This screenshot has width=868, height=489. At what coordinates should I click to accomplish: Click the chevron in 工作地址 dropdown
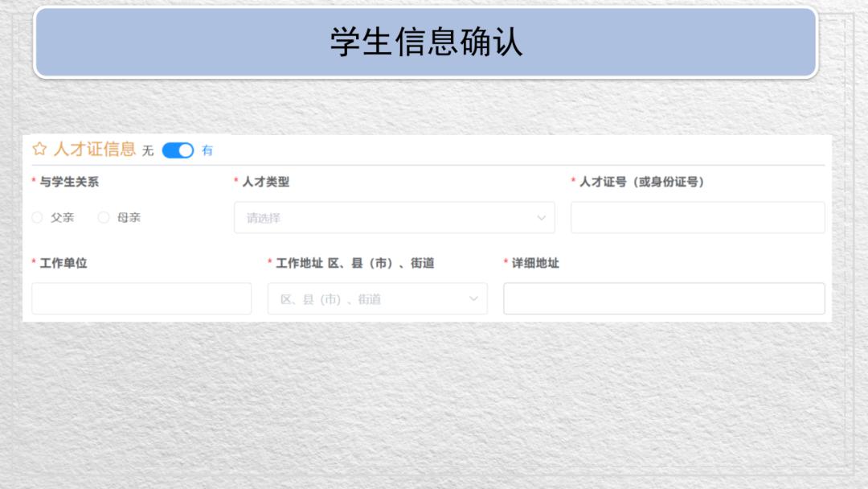click(473, 298)
